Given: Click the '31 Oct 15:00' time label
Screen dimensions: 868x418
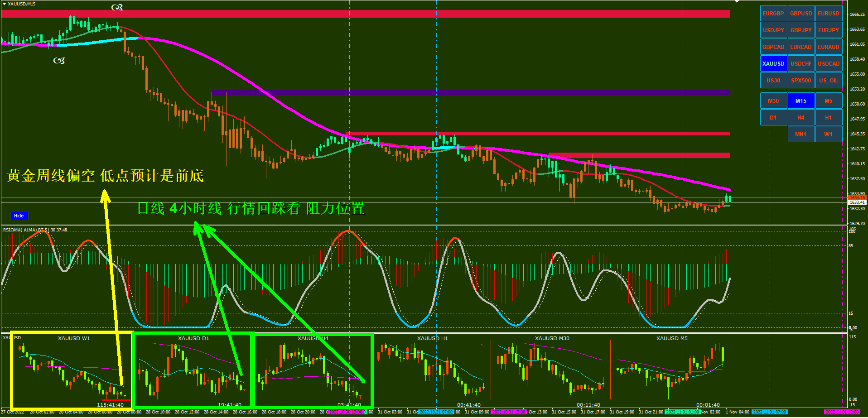Looking at the screenshot, I should point(564,412).
